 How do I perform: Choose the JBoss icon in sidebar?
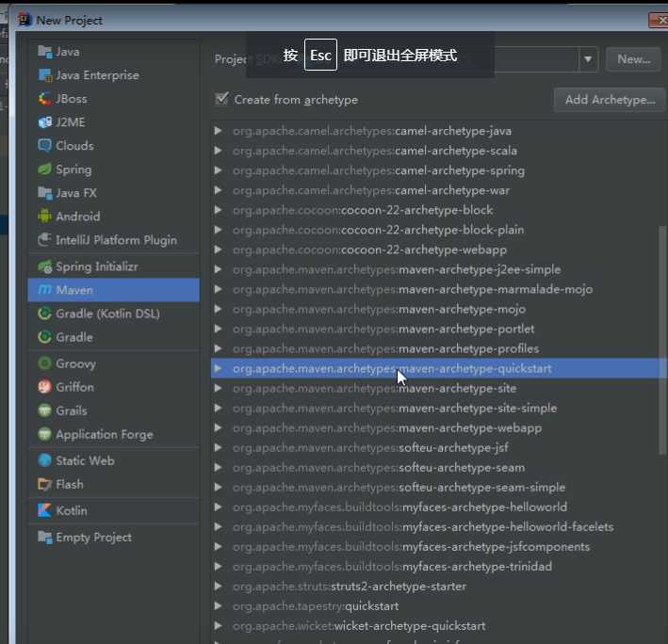pos(44,99)
